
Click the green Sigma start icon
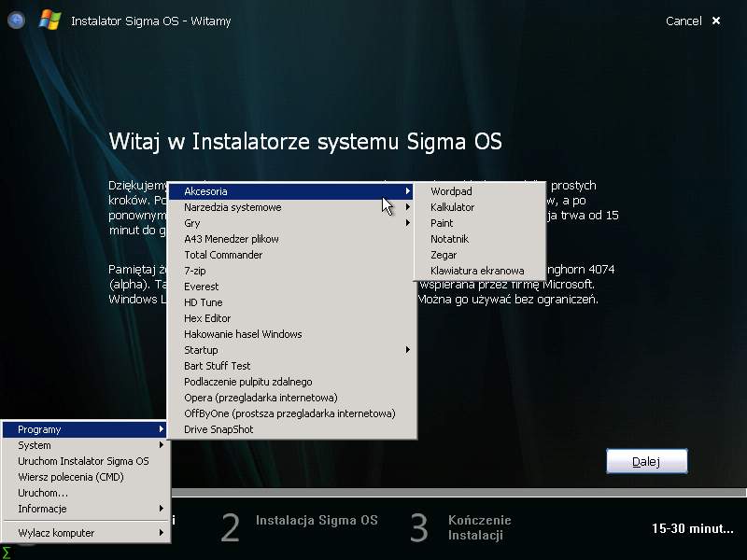click(x=7, y=553)
